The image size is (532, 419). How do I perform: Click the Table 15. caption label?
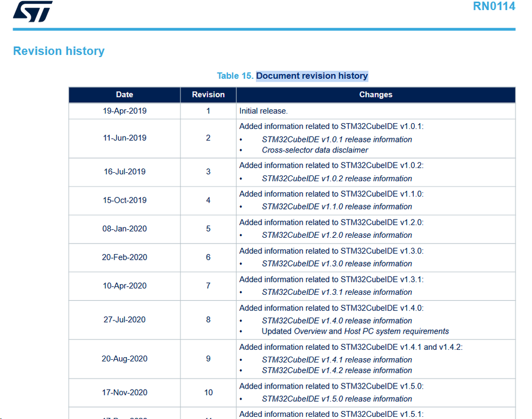click(x=235, y=76)
